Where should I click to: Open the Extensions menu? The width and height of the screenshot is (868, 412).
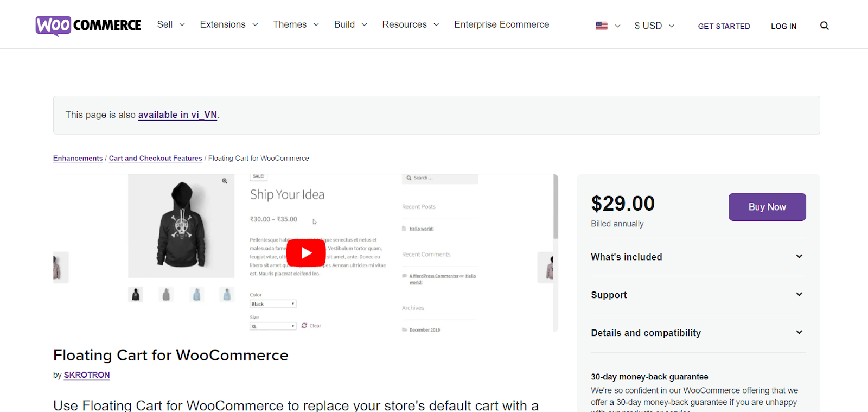click(228, 24)
